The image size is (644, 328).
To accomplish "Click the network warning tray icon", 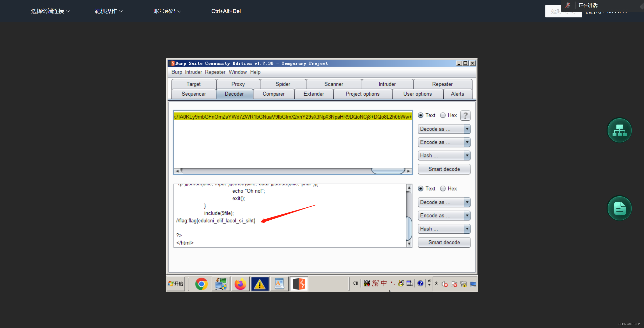I will [x=463, y=284].
